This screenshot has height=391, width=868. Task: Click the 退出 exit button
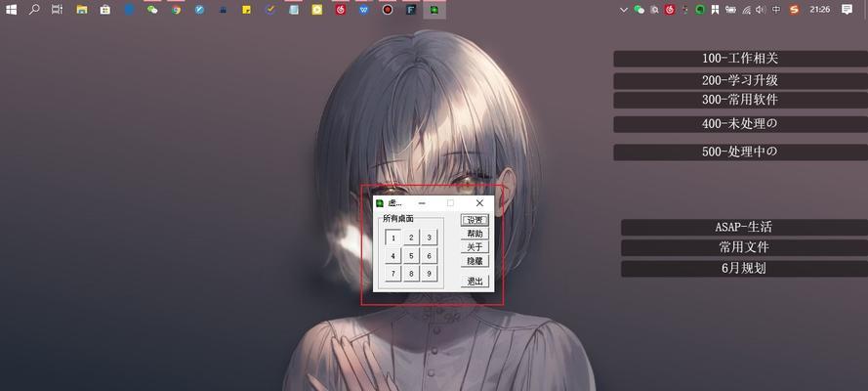(x=475, y=282)
